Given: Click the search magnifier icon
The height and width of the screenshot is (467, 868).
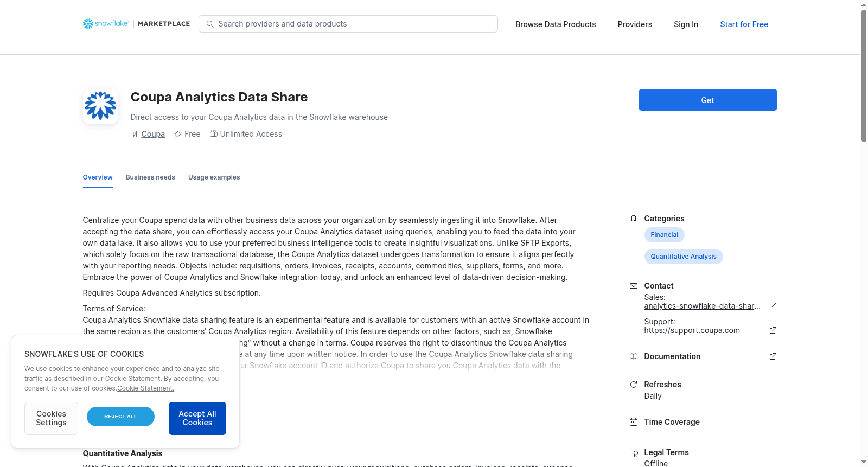Looking at the screenshot, I should click(x=210, y=24).
